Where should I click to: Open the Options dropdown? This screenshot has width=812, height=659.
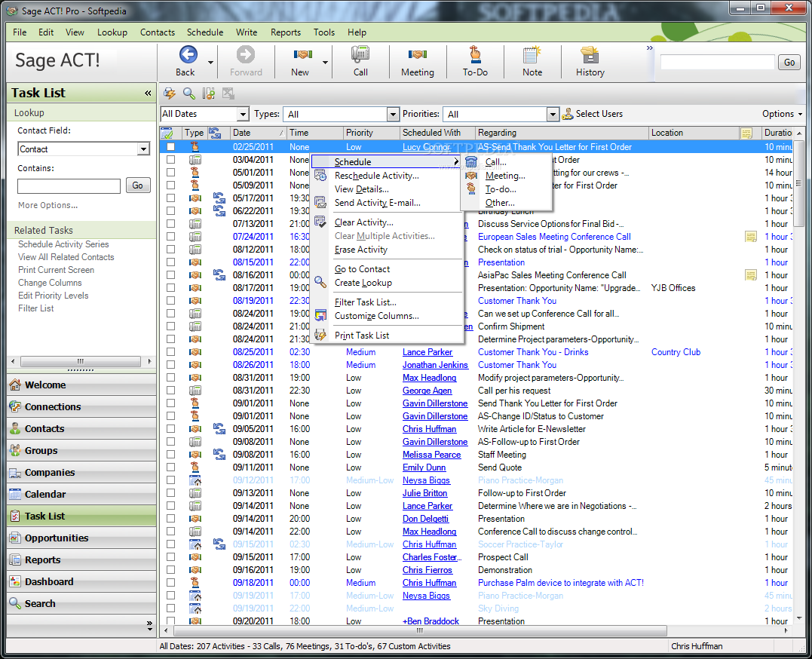click(x=782, y=114)
